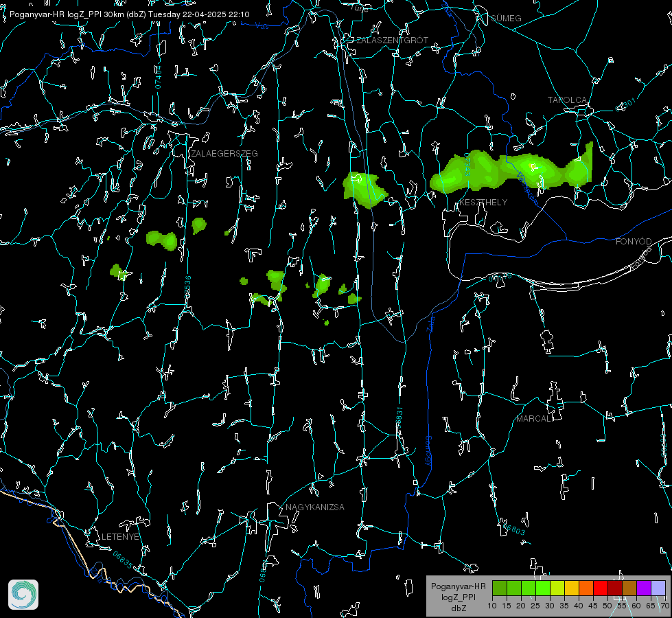This screenshot has width=672, height=618.
Task: Click the 6831 road number label
Action: pos(399,417)
